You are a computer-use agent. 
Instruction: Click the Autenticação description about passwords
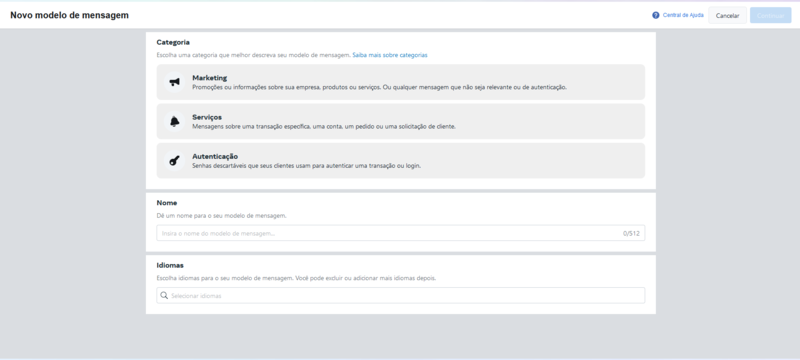click(x=307, y=166)
